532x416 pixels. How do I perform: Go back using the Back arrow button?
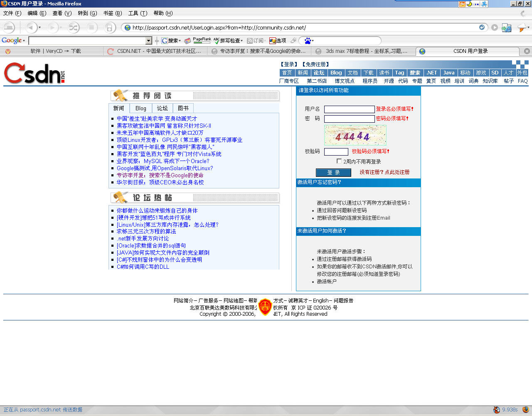click(31, 27)
